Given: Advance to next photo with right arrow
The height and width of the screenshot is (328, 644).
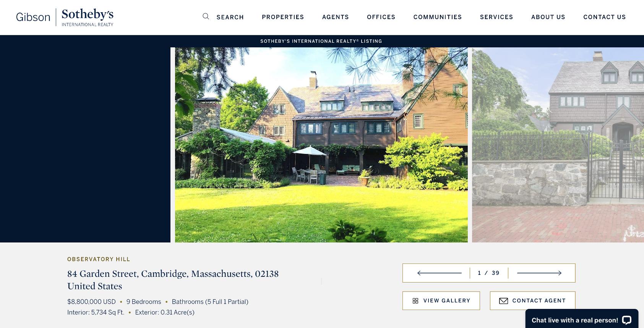Looking at the screenshot, I should click(x=539, y=273).
